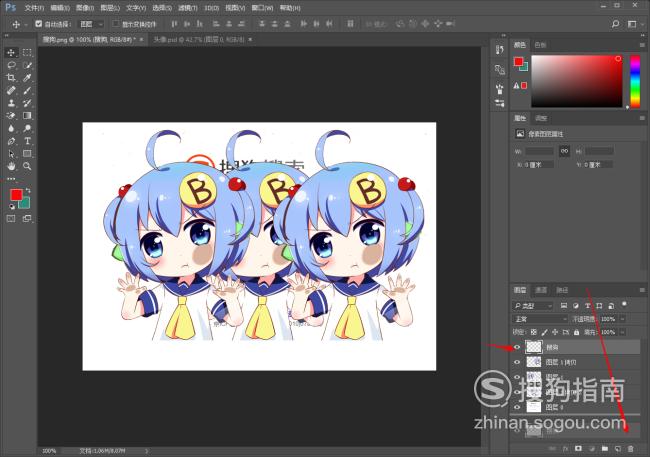
Task: Open the 文件 menu
Action: pyautogui.click(x=34, y=8)
